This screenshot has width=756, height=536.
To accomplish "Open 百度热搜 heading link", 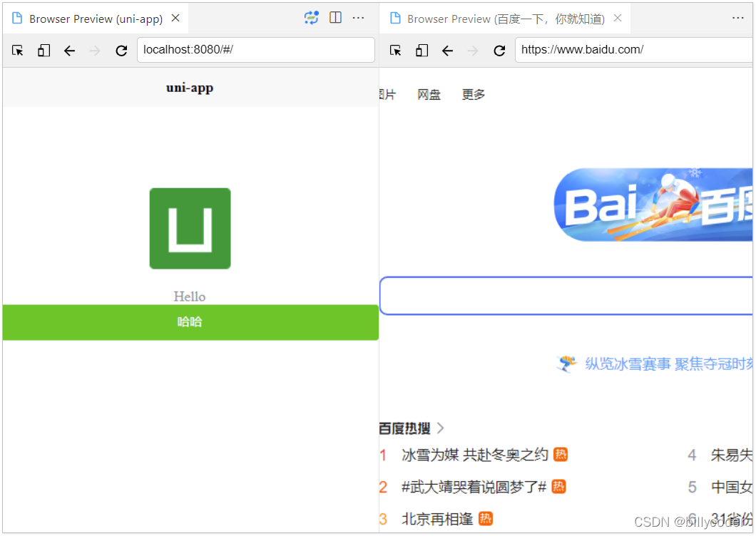I will click(x=404, y=428).
